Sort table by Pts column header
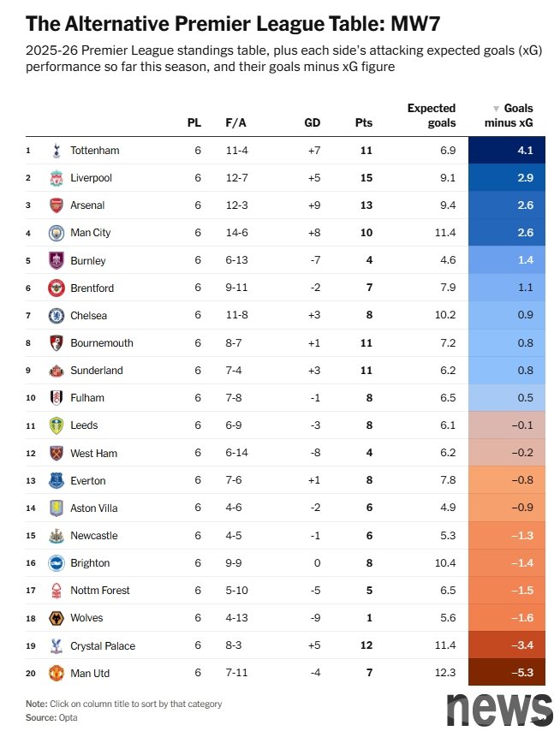 coord(364,122)
